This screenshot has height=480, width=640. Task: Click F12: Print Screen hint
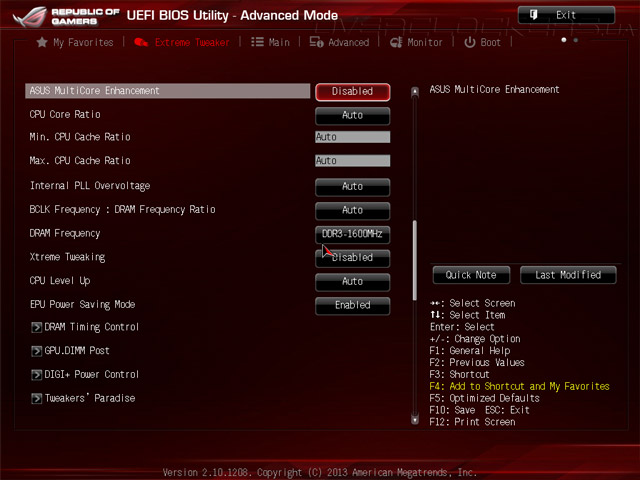[472, 422]
